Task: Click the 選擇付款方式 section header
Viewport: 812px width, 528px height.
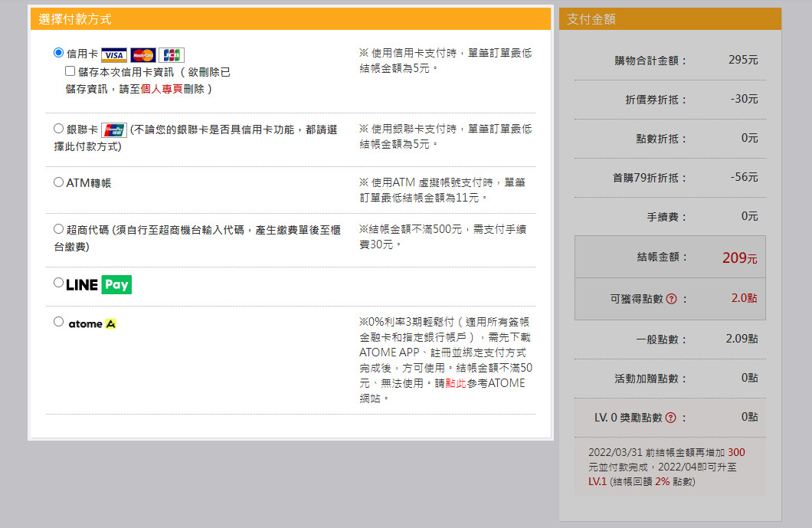Action: [x=75, y=19]
